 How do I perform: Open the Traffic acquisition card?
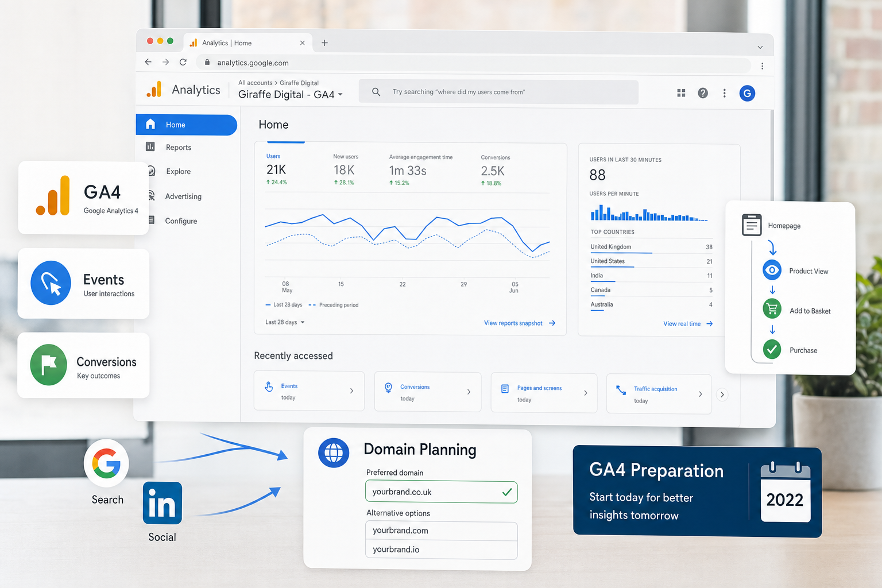659,394
